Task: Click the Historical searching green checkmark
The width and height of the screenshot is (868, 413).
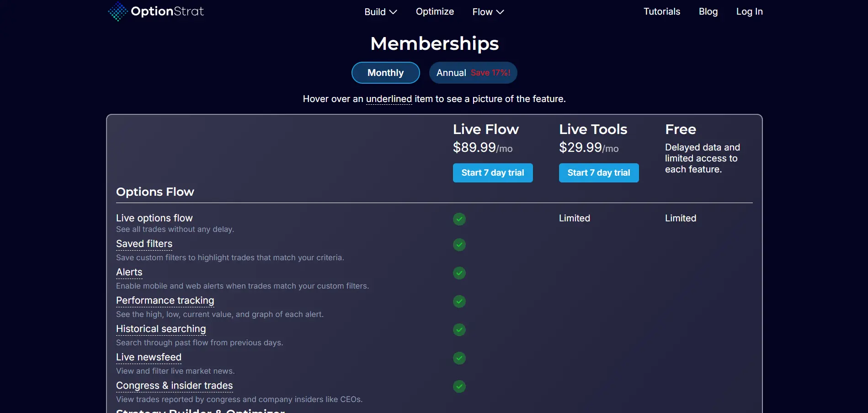Action: tap(459, 330)
